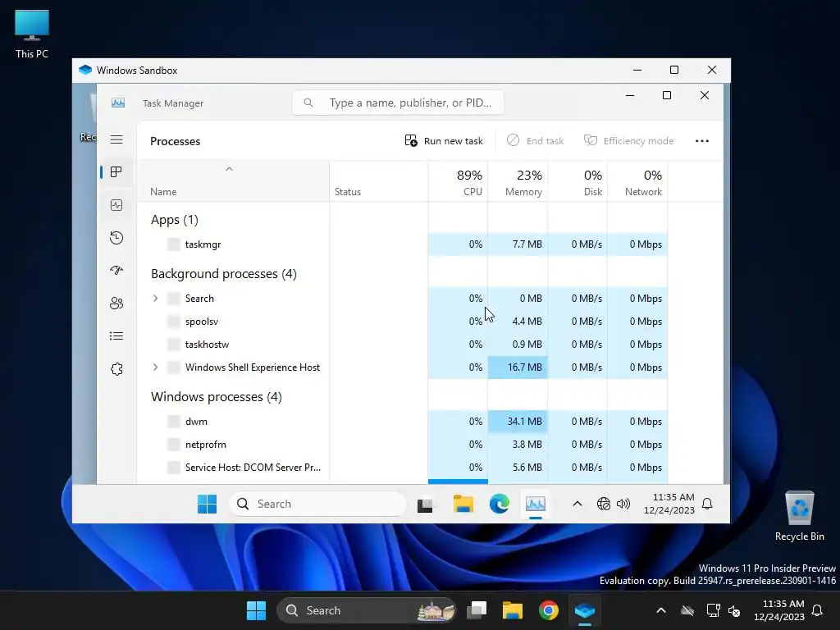Select the dwm process row
This screenshot has width=840, height=630.
[402, 422]
